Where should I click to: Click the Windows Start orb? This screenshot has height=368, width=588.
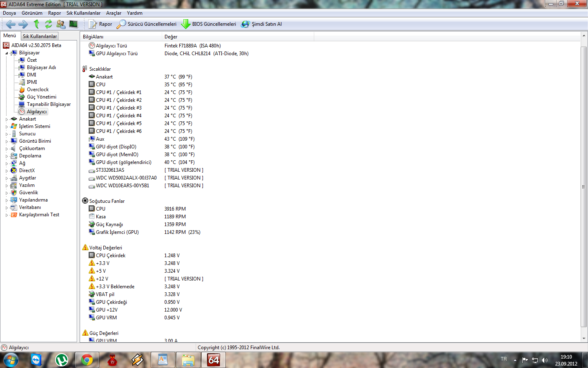(x=11, y=360)
